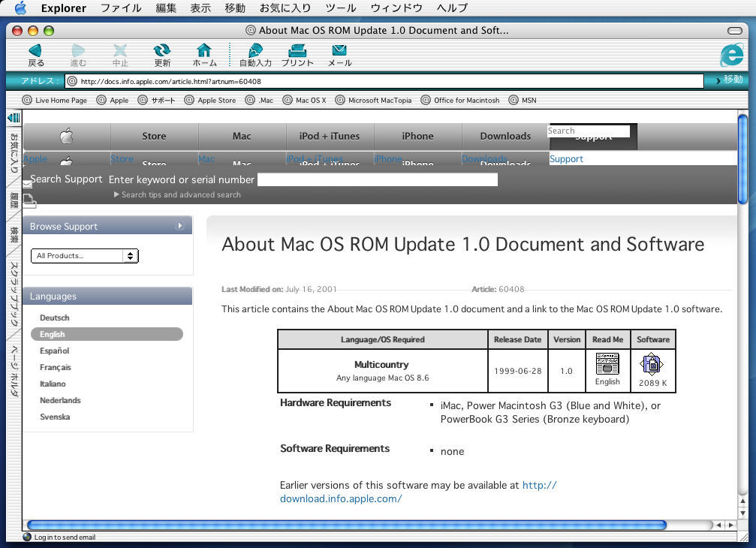Image resolution: width=756 pixels, height=548 pixels.
Task: Click the support keyword or serial number field
Action: [378, 179]
